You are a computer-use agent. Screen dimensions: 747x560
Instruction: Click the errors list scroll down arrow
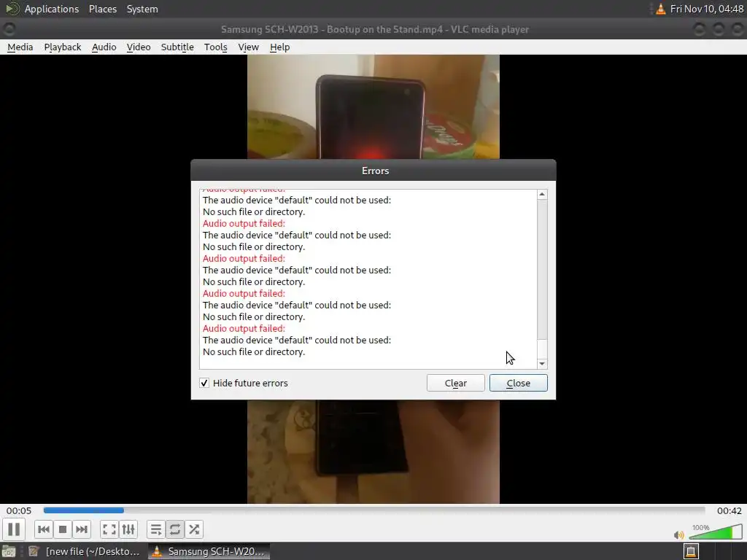point(542,364)
